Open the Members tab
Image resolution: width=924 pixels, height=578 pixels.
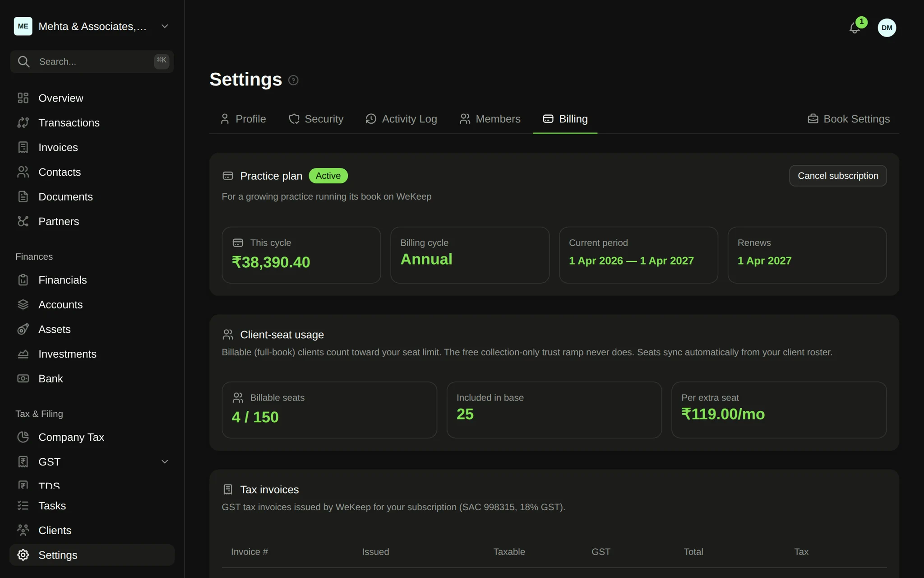tap(490, 119)
